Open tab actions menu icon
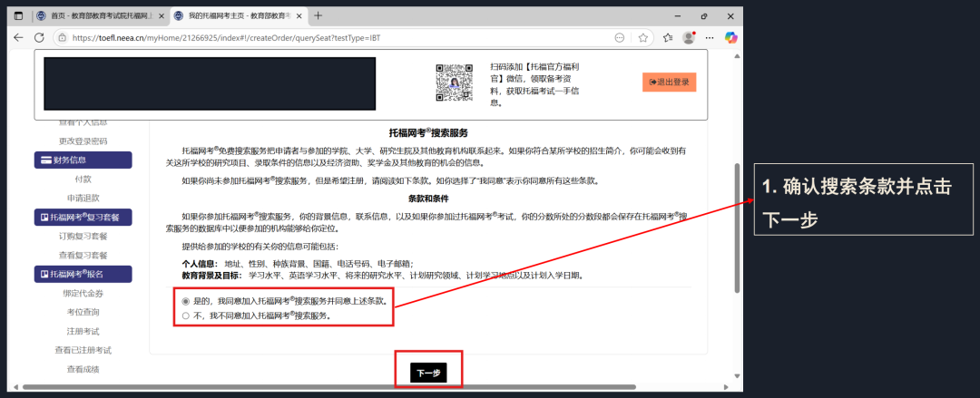Viewport: 980px width, 398px height. (x=19, y=15)
